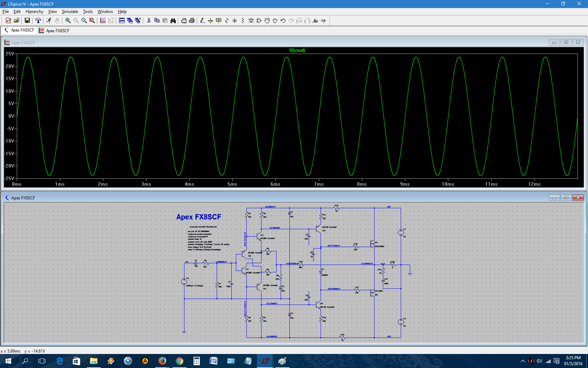Place a Resistor from the toolbar
588x368 pixels.
click(x=227, y=21)
